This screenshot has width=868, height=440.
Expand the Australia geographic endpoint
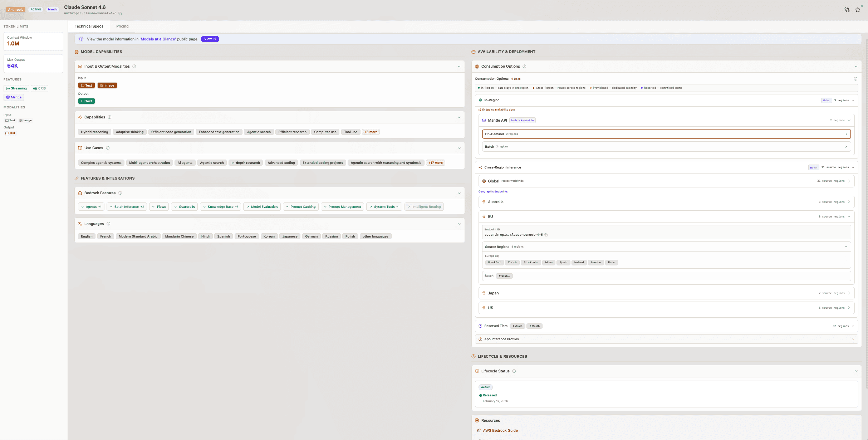tap(666, 202)
